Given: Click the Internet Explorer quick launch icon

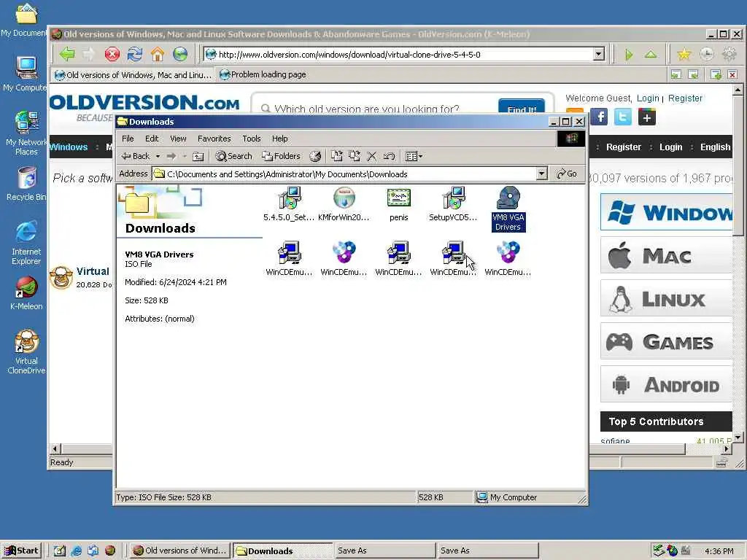Looking at the screenshot, I should click(x=76, y=551).
